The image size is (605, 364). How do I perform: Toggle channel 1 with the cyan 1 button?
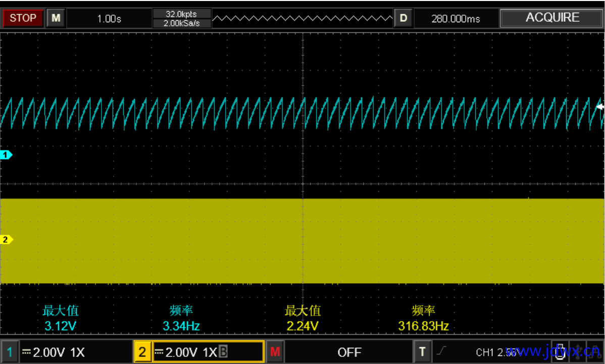pos(10,352)
